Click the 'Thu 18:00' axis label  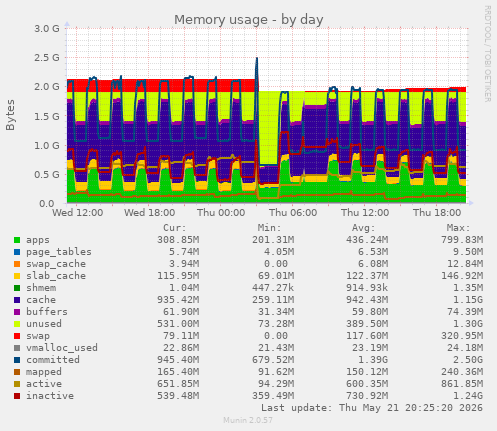pyautogui.click(x=437, y=213)
